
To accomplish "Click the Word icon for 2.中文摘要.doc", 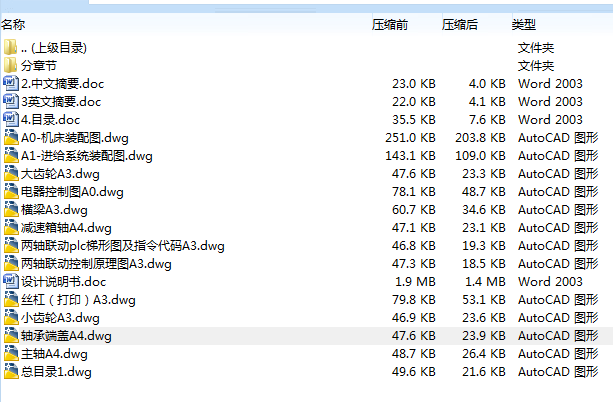I will 11,83.
